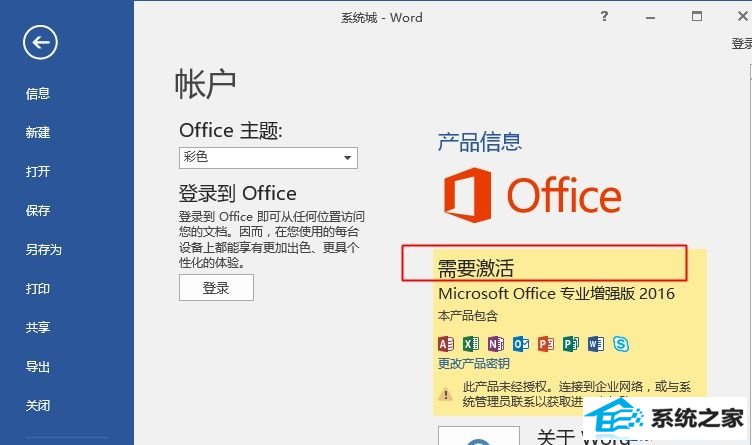Open the help question mark button
The image size is (752, 445).
tap(604, 17)
